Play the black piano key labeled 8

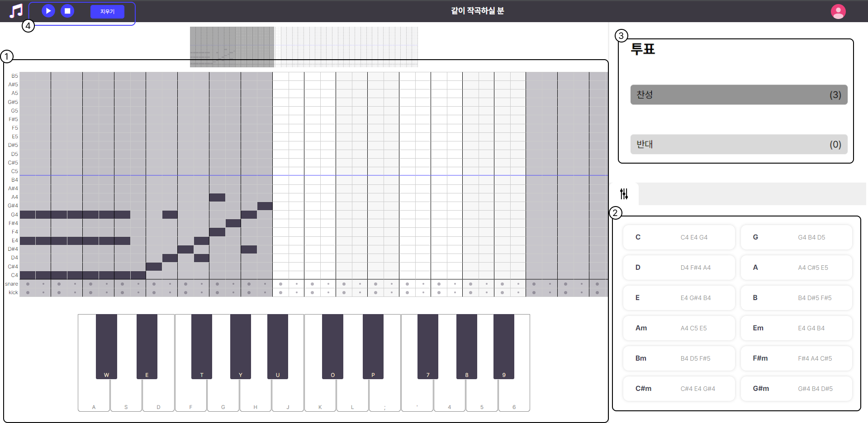click(467, 347)
